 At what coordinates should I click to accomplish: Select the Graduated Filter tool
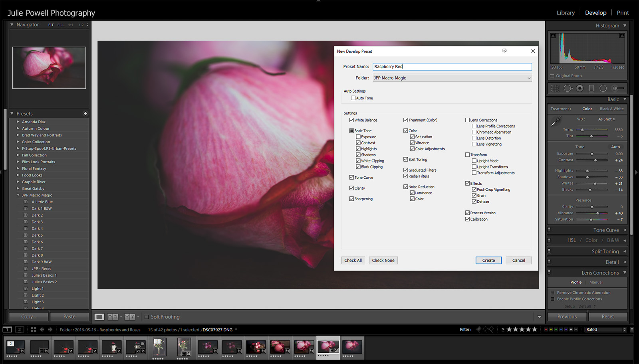(x=591, y=88)
